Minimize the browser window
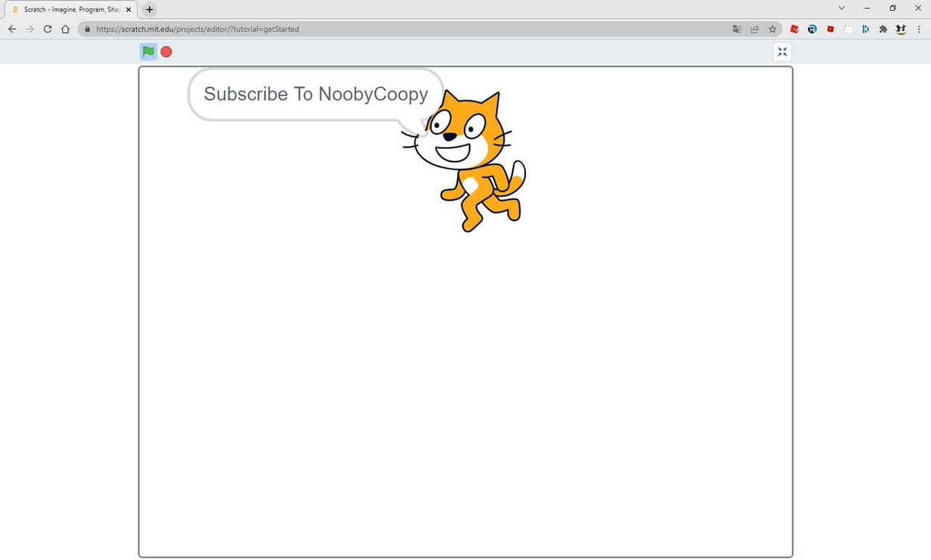The width and height of the screenshot is (931, 560). coord(867,8)
